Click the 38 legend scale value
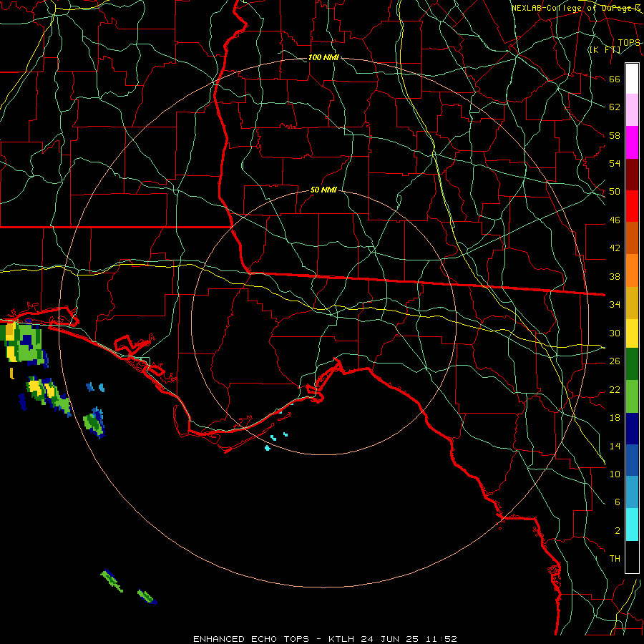The width and height of the screenshot is (644, 644). [615, 276]
